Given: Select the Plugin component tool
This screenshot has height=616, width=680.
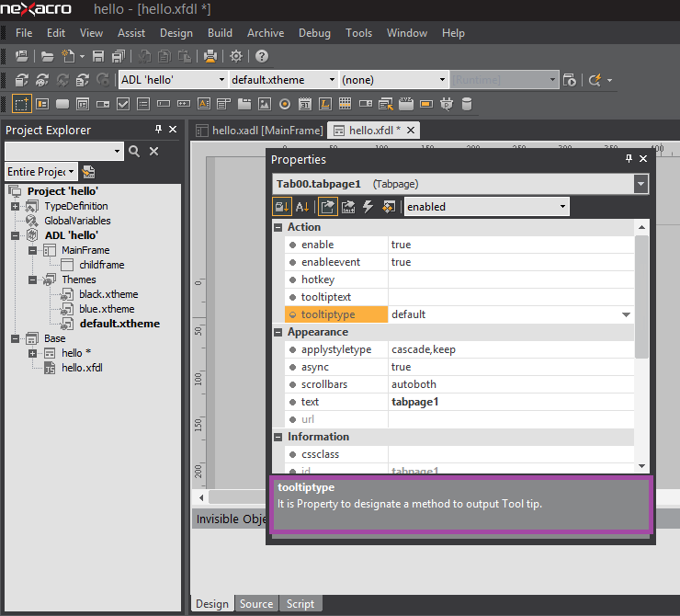Looking at the screenshot, I should (447, 104).
